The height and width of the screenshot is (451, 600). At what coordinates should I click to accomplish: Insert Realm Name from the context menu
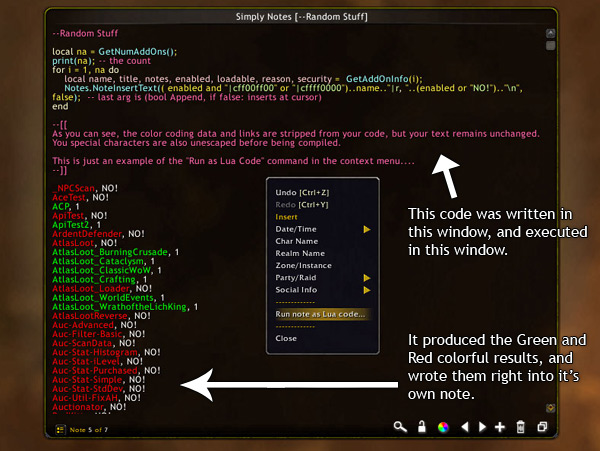[300, 253]
